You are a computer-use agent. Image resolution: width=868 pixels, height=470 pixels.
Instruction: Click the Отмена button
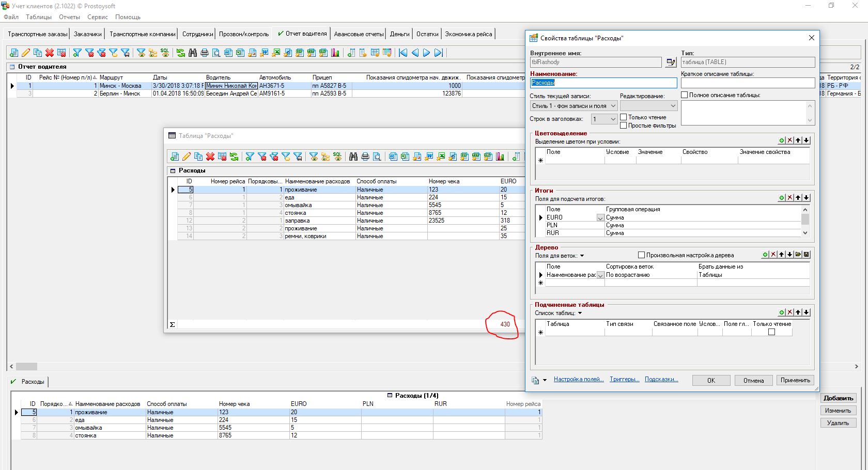tap(753, 380)
